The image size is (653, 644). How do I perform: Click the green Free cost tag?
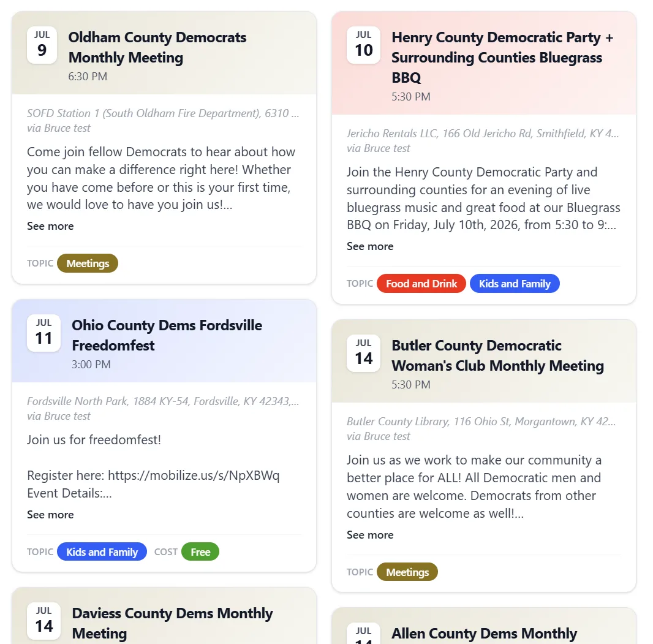(x=200, y=552)
